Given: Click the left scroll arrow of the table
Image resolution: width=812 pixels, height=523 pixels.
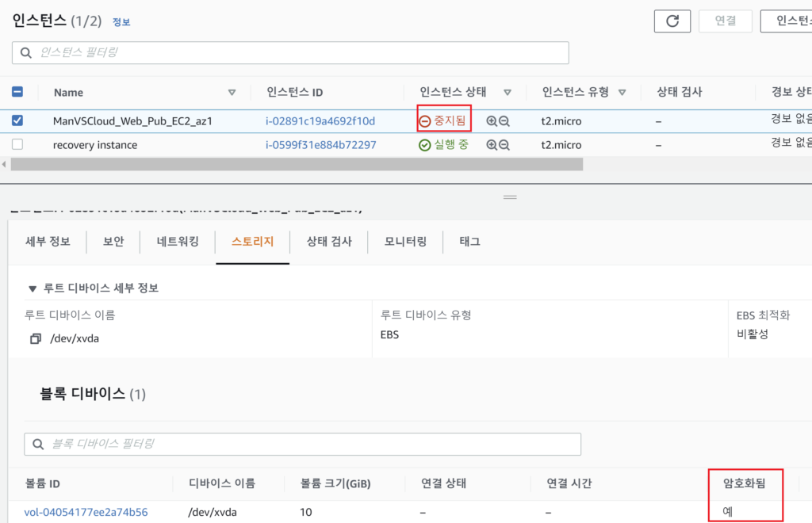Looking at the screenshot, I should (x=4, y=164).
